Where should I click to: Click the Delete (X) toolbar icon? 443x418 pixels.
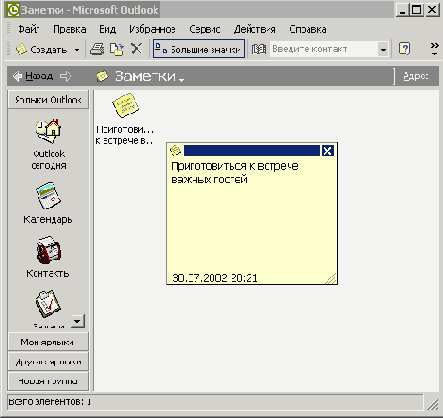coord(136,49)
